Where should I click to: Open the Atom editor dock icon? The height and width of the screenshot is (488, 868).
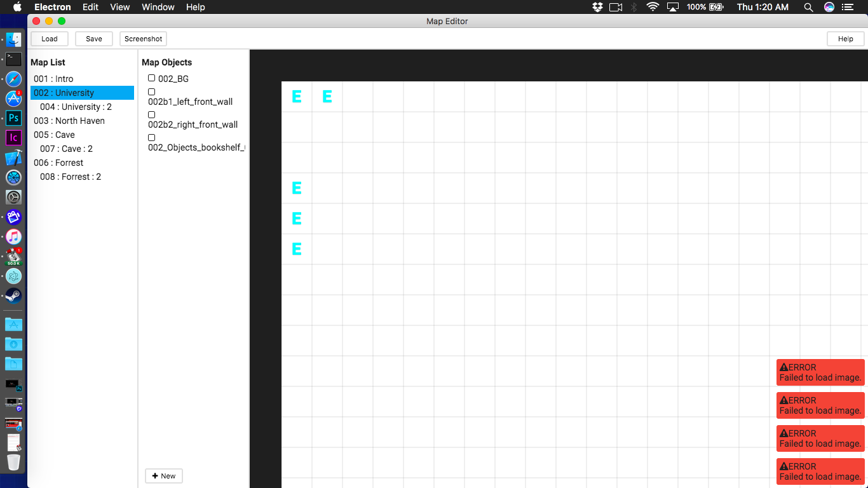[13, 276]
